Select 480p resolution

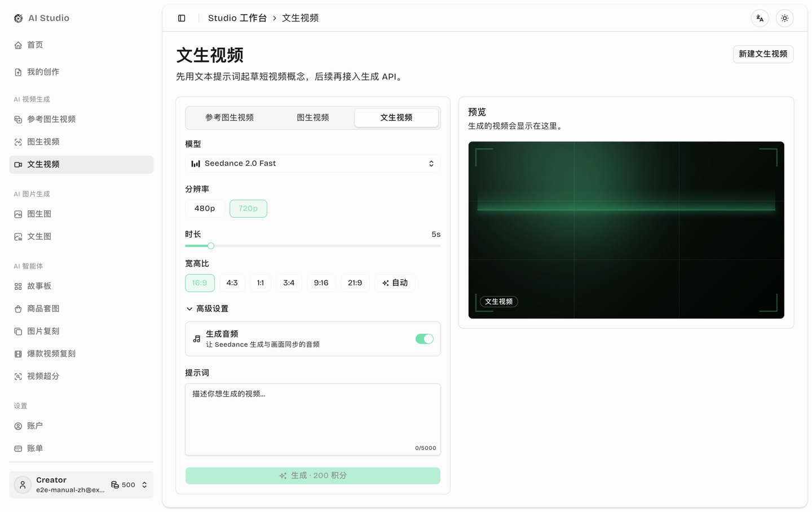tap(205, 209)
